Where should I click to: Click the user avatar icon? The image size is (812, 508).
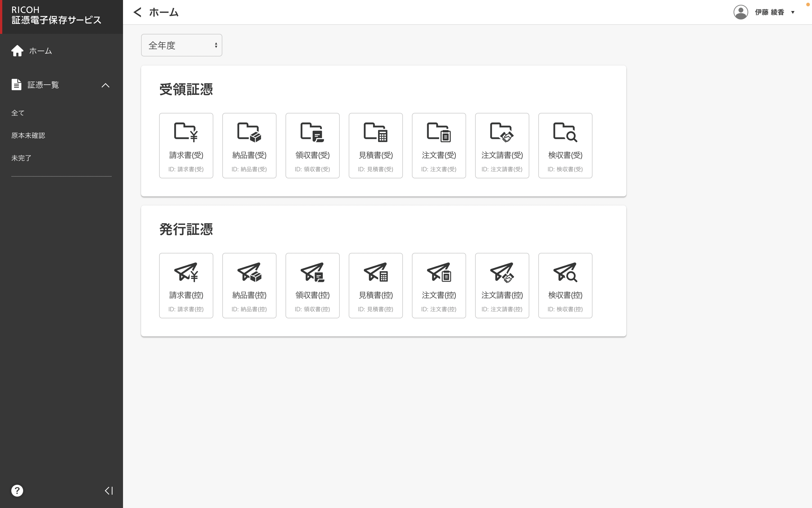[740, 12]
